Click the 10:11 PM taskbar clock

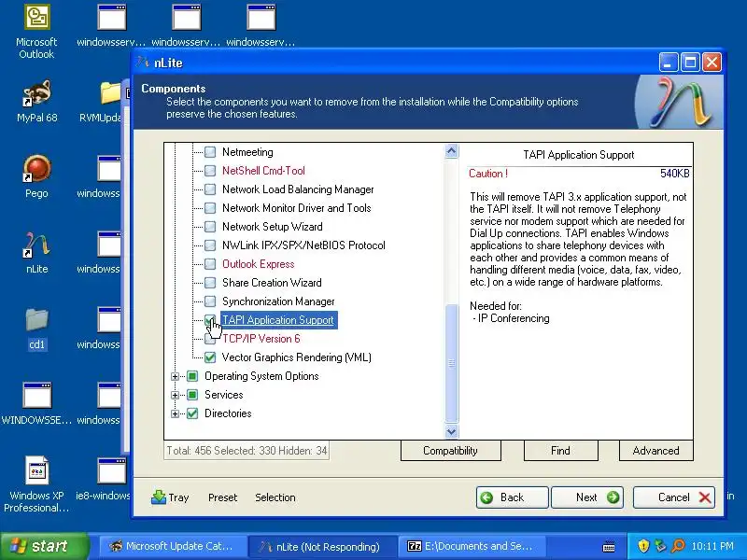[x=712, y=546]
